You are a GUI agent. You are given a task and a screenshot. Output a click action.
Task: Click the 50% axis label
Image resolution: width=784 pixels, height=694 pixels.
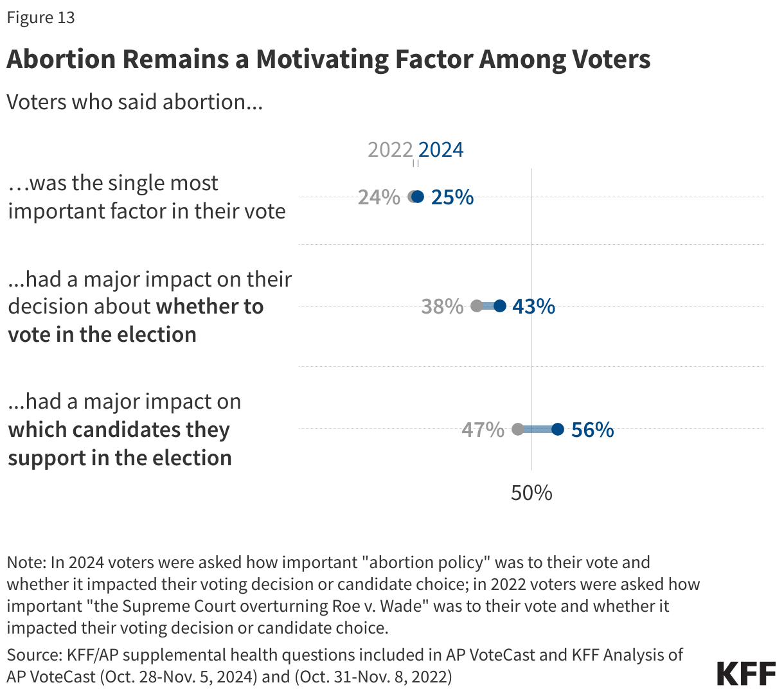[x=531, y=493]
